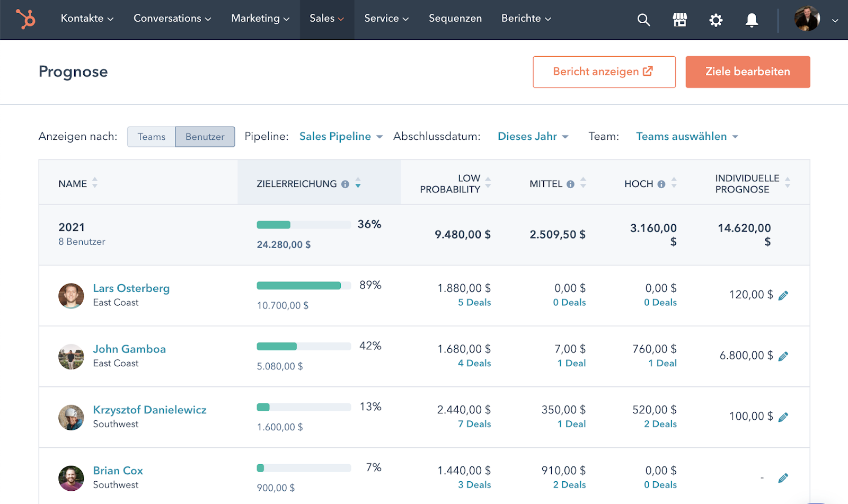Click the info icon beside Zielerreichung header

[x=345, y=184]
